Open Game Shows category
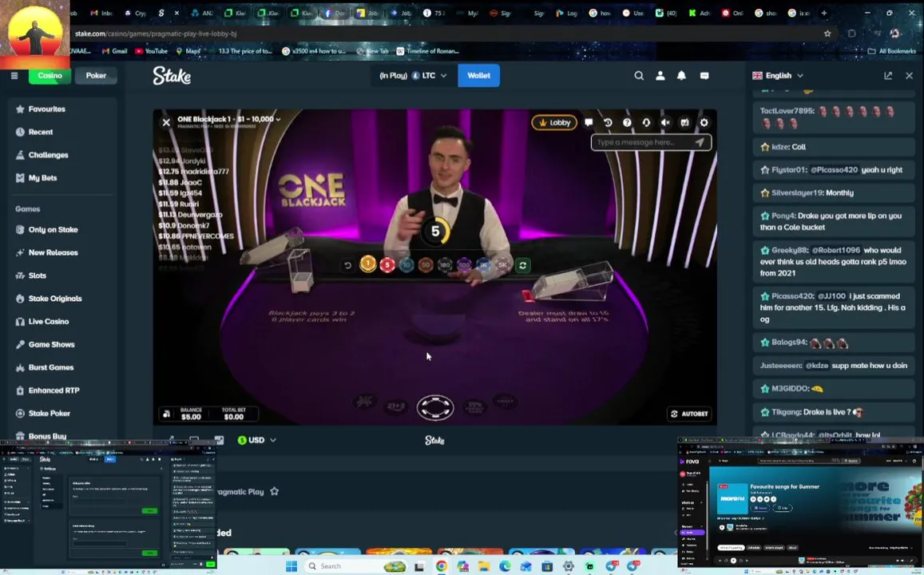Viewport: 924px width, 575px height. point(51,345)
